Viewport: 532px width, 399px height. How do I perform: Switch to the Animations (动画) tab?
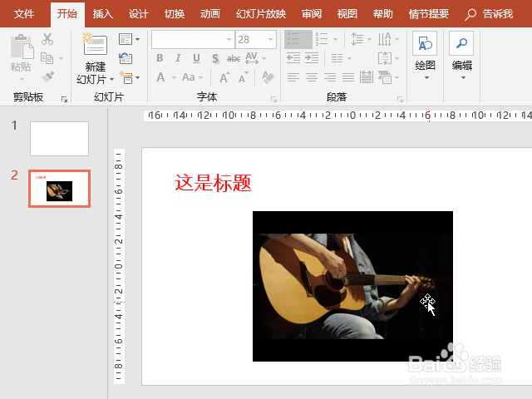210,14
